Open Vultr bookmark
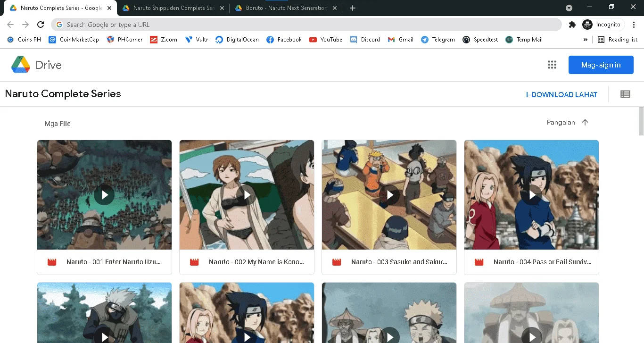The height and width of the screenshot is (343, 644). 197,40
